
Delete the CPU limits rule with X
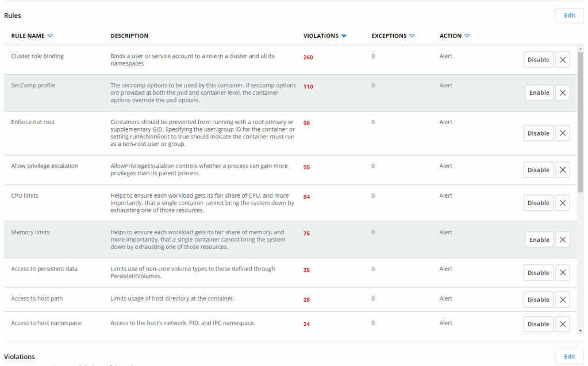click(563, 203)
